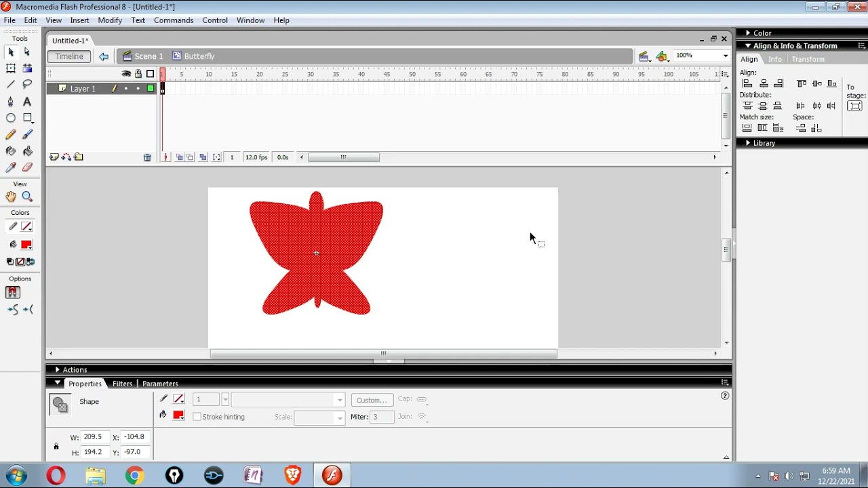This screenshot has width=868, height=488.
Task: Select the Selection arrow tool
Action: click(11, 52)
